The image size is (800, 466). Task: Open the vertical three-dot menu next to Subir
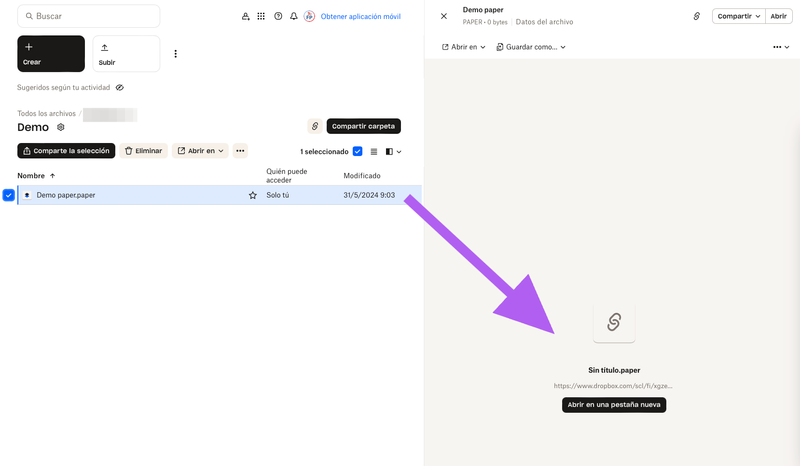coord(176,54)
